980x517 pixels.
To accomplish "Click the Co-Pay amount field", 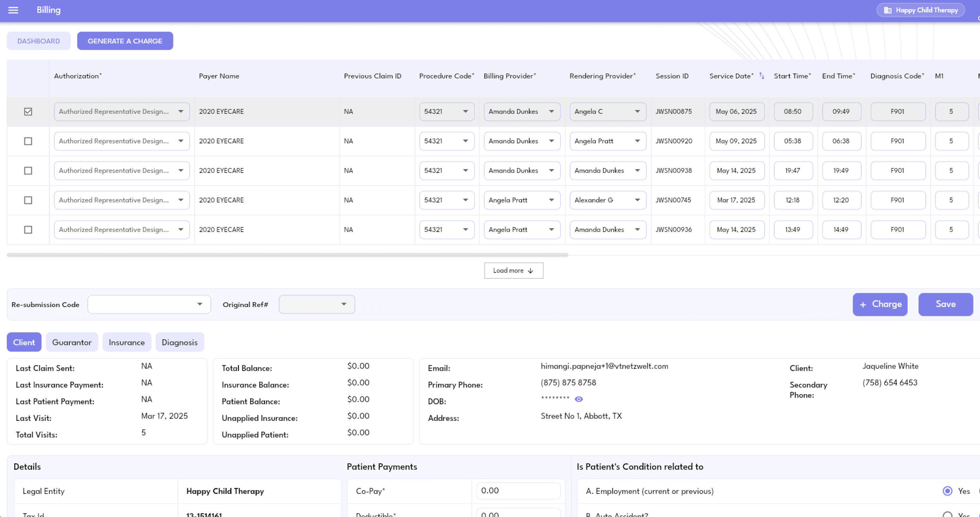I will click(x=518, y=491).
